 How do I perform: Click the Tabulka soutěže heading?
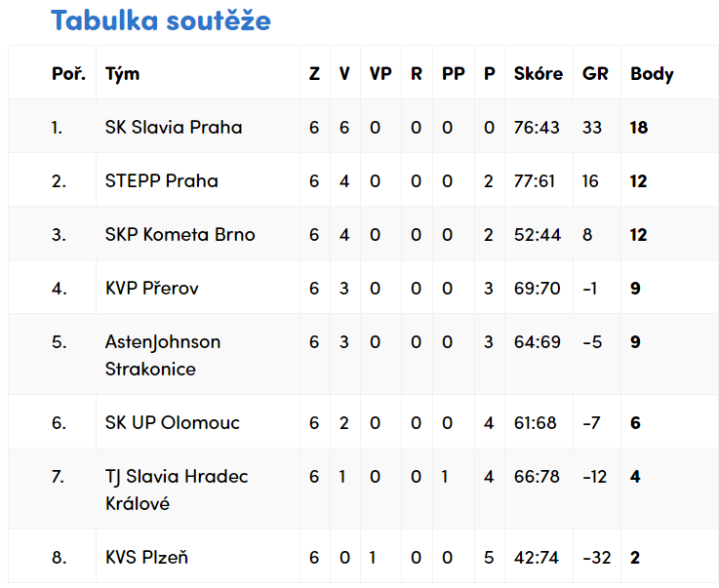(x=161, y=20)
